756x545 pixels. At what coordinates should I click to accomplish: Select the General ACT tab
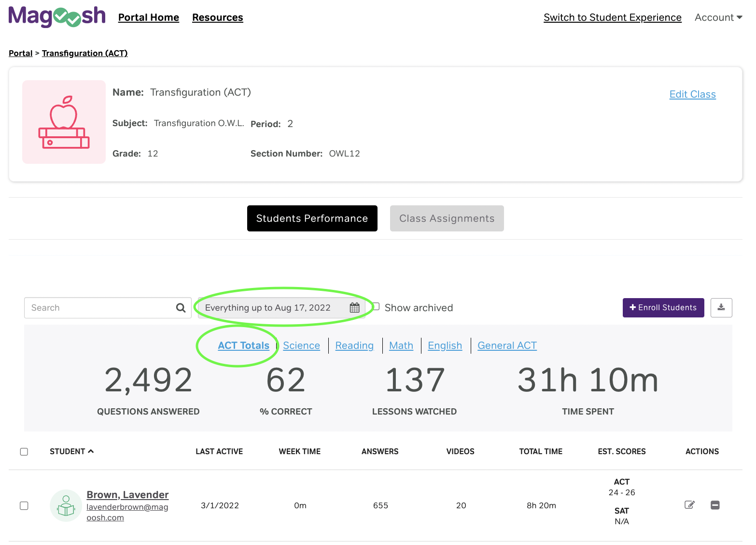pyautogui.click(x=507, y=345)
